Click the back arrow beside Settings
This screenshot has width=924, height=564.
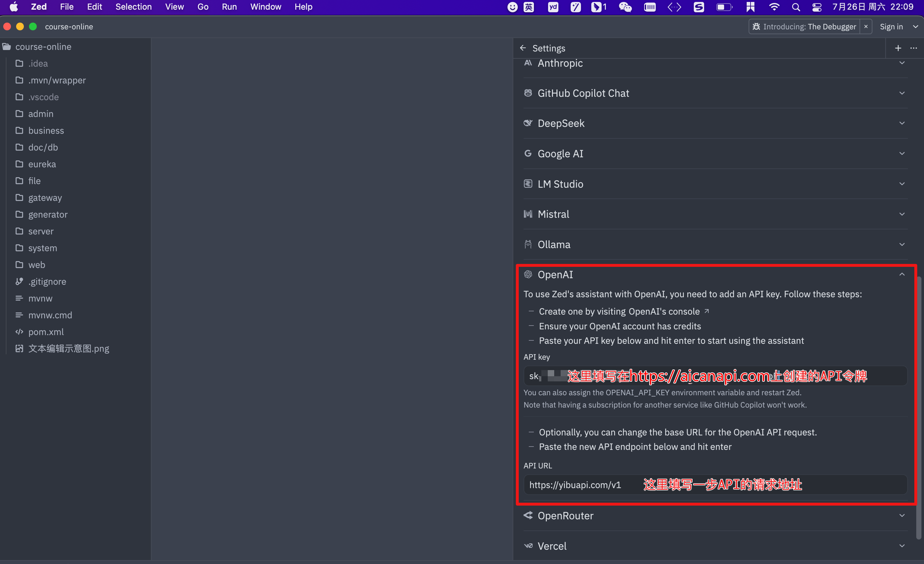(523, 48)
